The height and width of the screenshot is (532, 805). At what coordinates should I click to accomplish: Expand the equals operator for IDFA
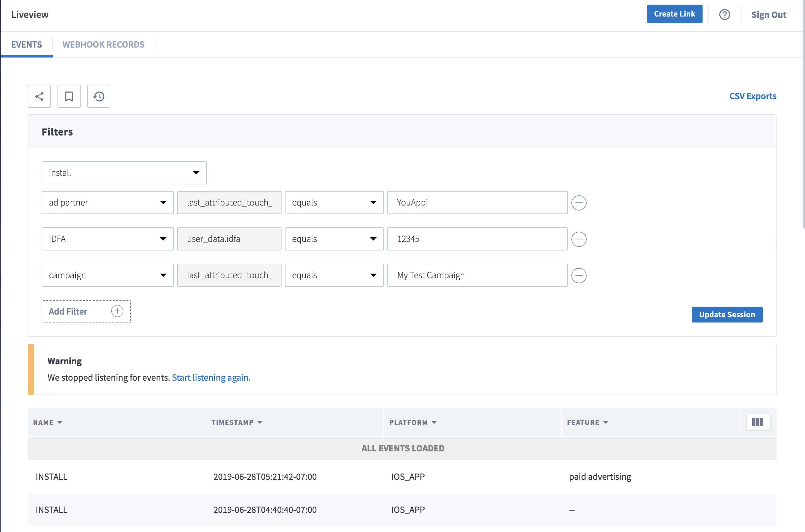pyautogui.click(x=334, y=239)
